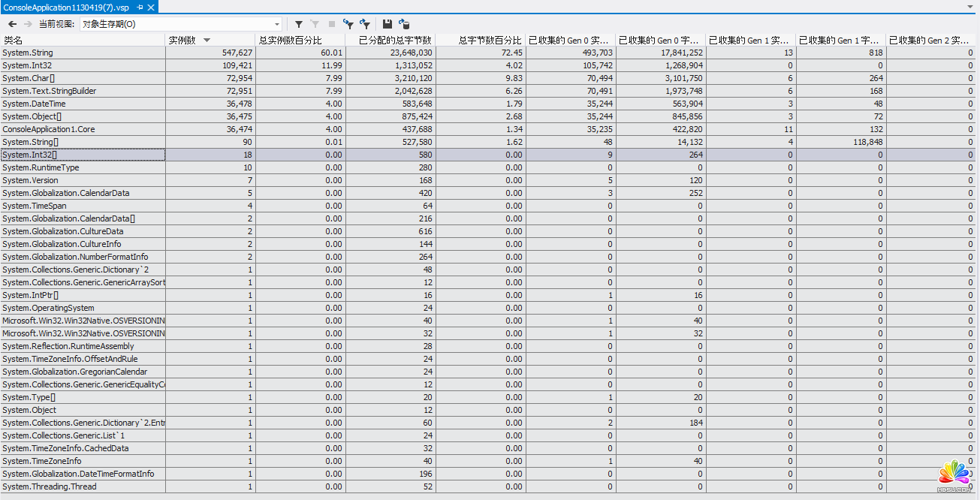This screenshot has width=980, height=500.
Task: Open the document tab list dropdown arrow
Action: [969, 7]
